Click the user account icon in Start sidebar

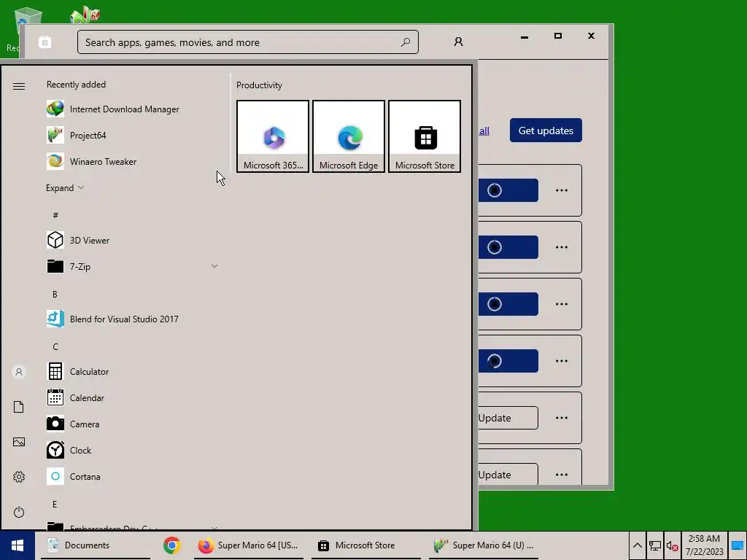click(x=19, y=372)
